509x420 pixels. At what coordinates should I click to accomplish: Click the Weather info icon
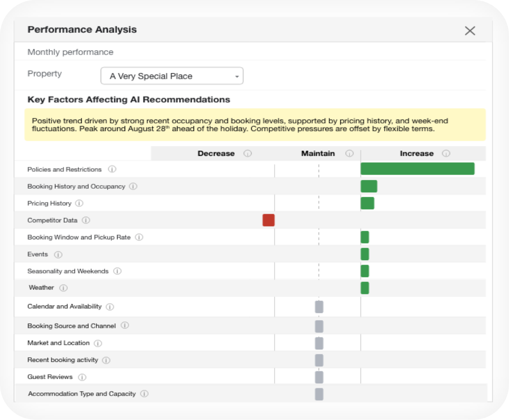(x=63, y=288)
